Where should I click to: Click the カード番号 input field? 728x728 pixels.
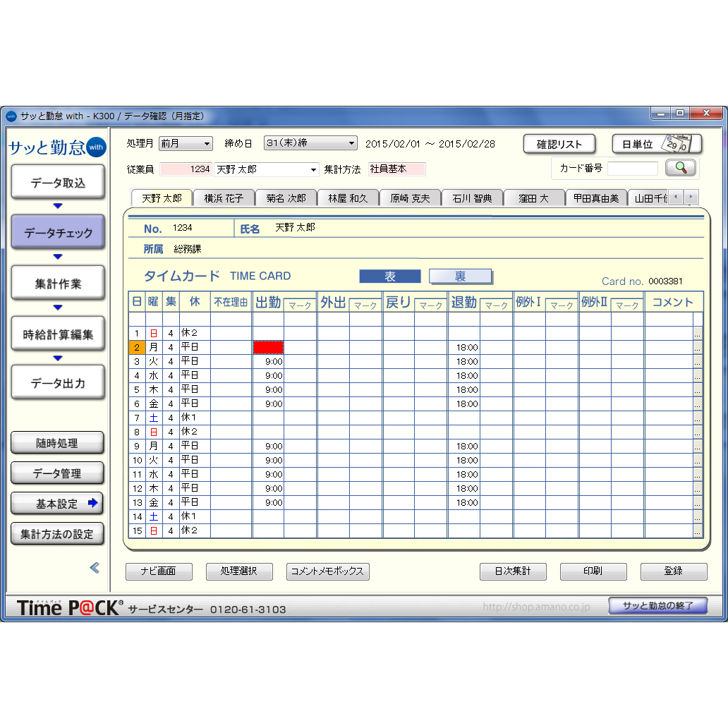point(632,169)
